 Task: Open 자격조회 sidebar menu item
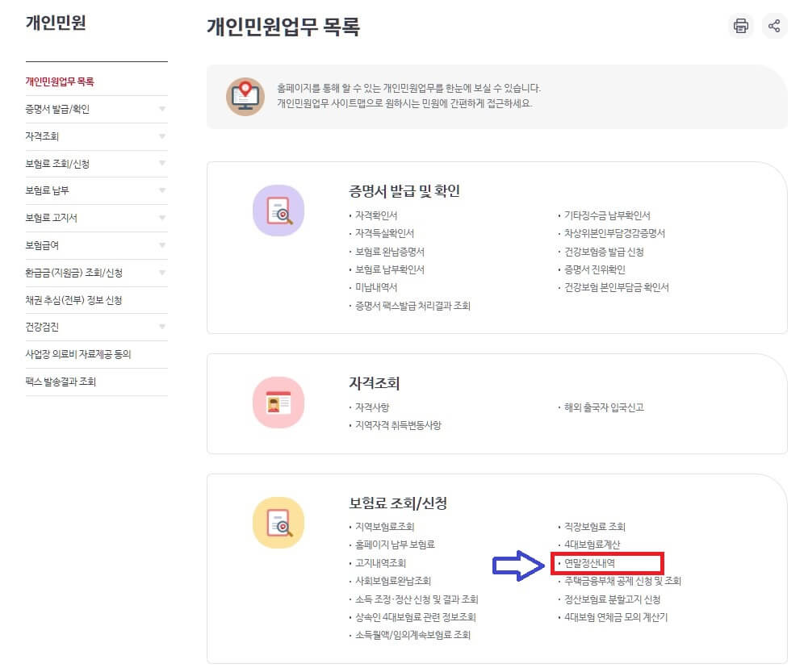coord(42,136)
